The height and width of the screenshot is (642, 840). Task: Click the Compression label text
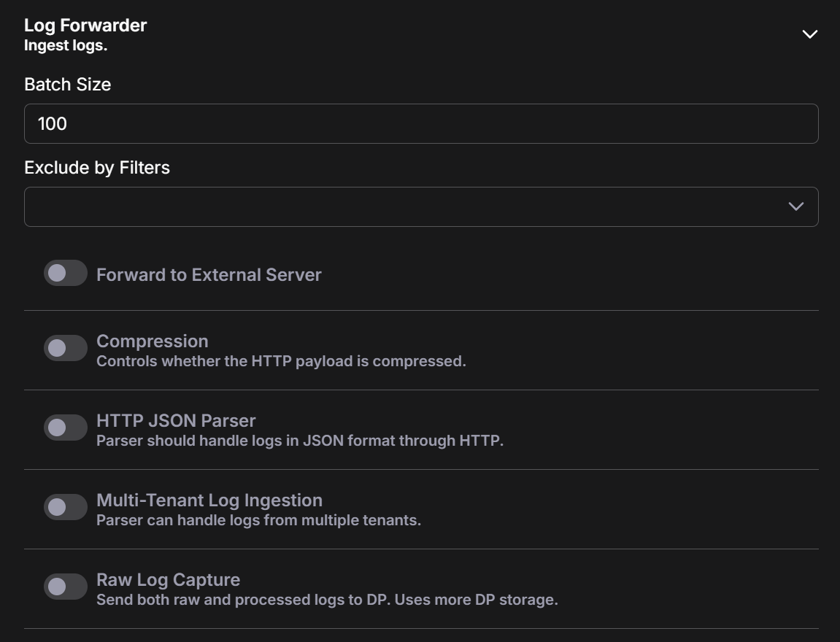pyautogui.click(x=152, y=341)
